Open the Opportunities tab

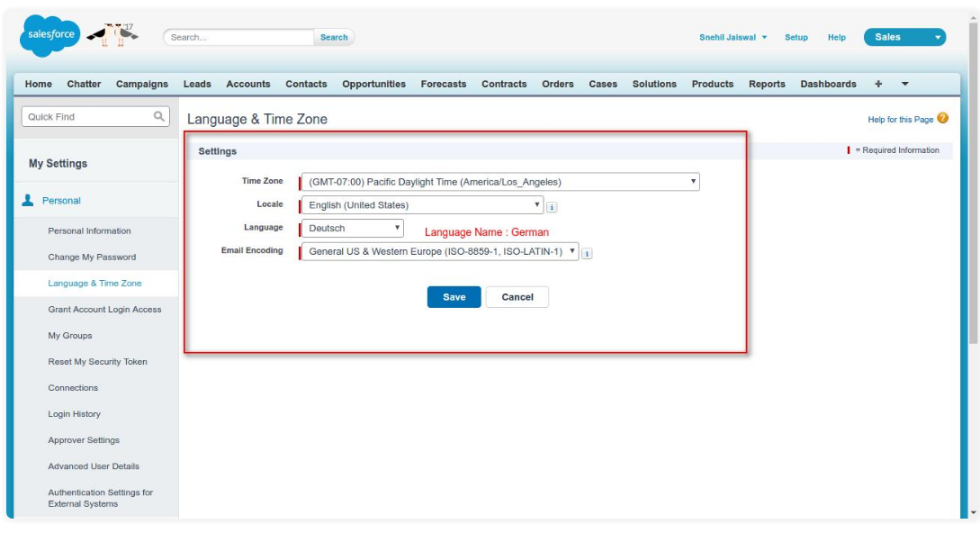(x=373, y=84)
